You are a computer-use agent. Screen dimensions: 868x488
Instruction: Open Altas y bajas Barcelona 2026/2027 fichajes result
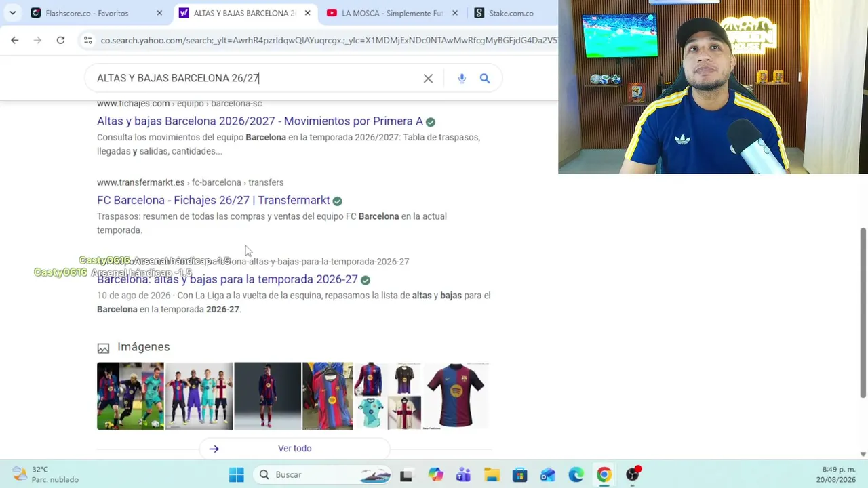(x=260, y=121)
